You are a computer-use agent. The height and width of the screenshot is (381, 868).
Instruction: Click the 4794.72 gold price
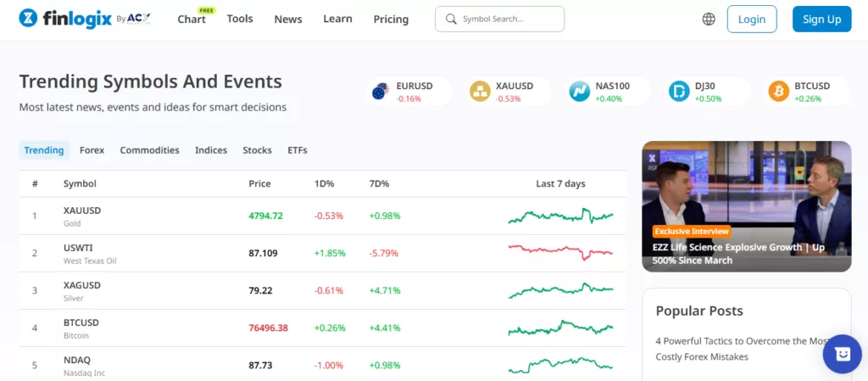click(265, 216)
